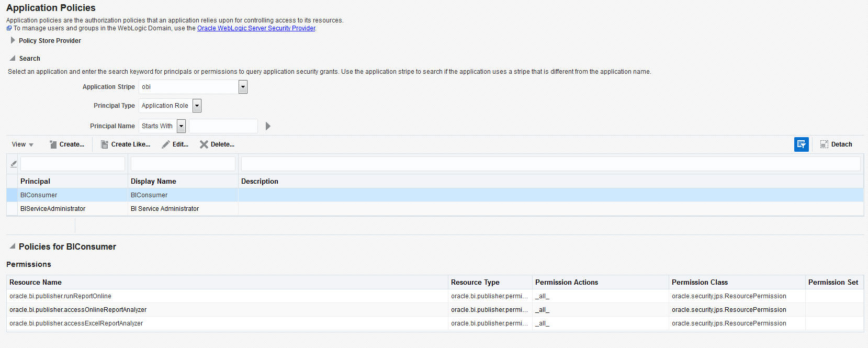
Task: Click the Edit pencil icon
Action: tap(166, 144)
